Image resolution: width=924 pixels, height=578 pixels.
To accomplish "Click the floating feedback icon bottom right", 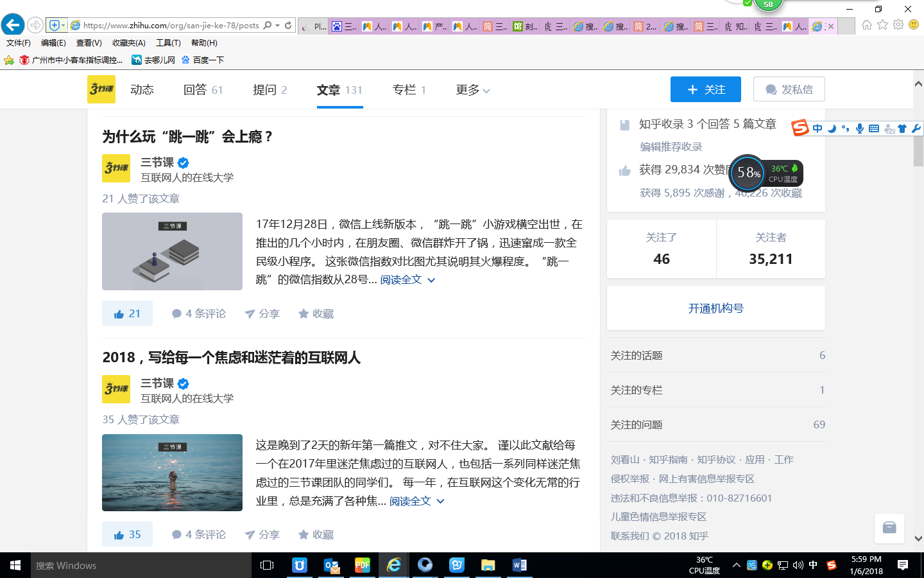I will pos(889,529).
